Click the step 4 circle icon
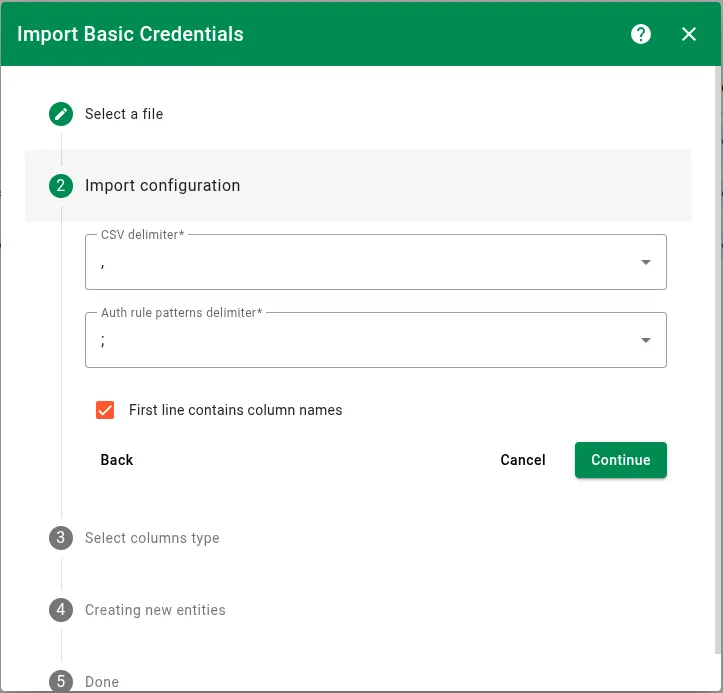The image size is (723, 693). click(x=61, y=610)
